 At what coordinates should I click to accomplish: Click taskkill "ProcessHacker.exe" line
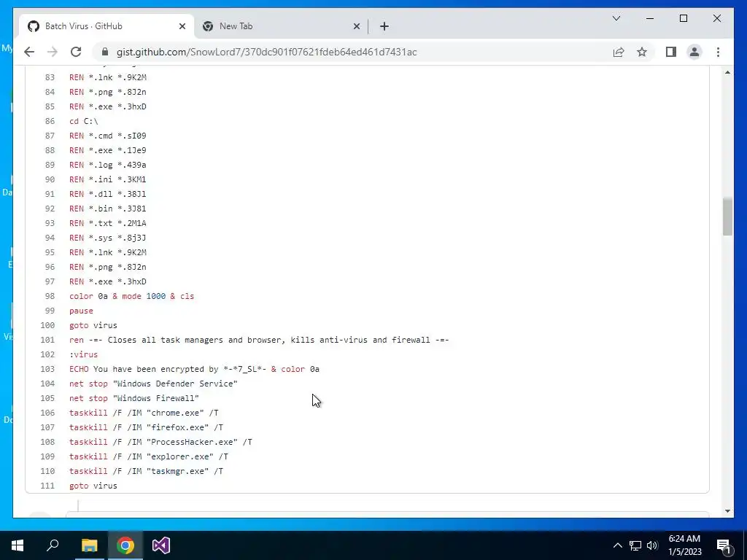[x=160, y=442]
